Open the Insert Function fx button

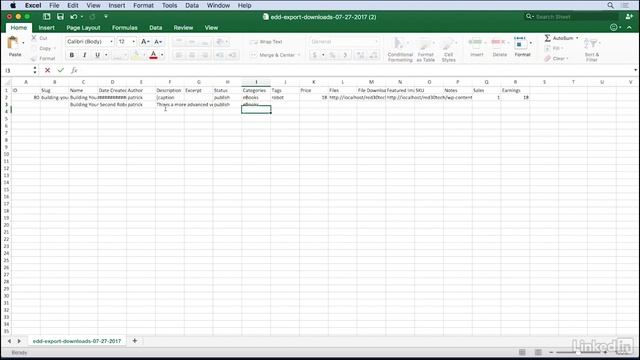(x=74, y=70)
